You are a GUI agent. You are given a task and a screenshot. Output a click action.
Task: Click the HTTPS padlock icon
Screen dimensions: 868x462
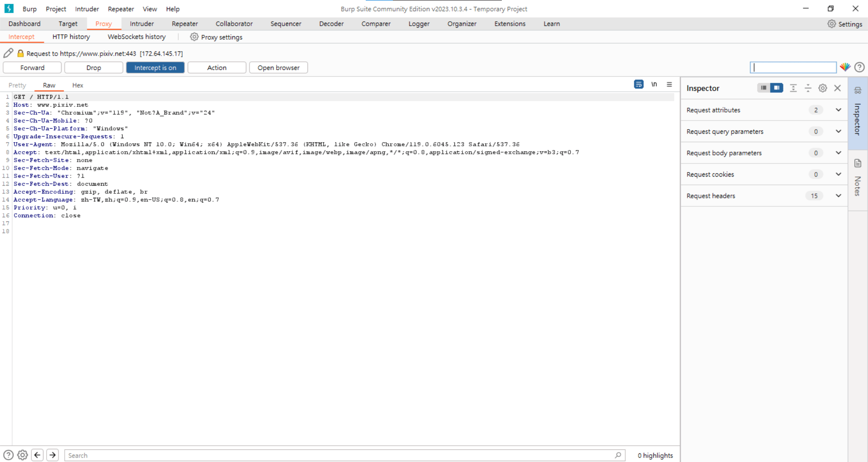coord(20,53)
